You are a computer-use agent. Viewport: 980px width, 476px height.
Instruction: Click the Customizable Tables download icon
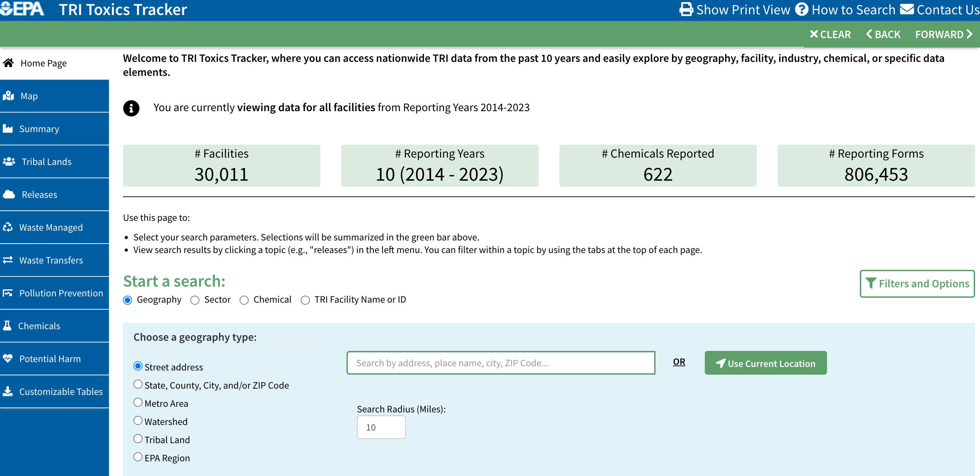click(x=8, y=391)
